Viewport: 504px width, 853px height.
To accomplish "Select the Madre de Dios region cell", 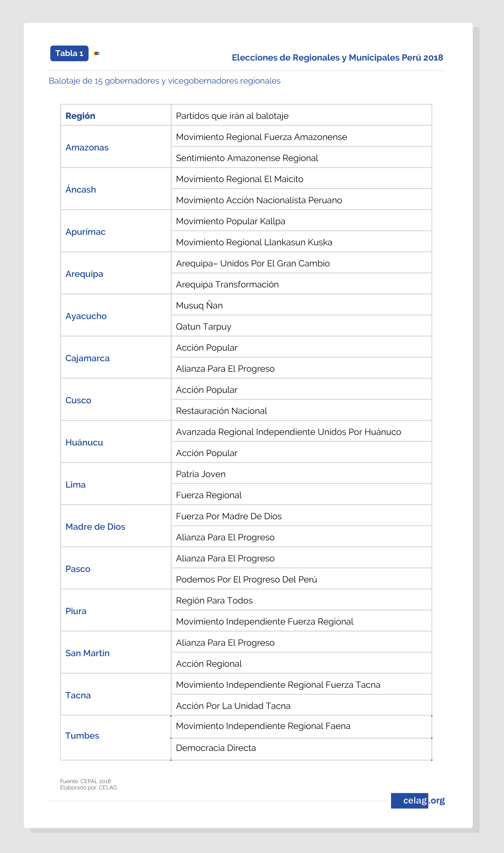I will [x=116, y=526].
